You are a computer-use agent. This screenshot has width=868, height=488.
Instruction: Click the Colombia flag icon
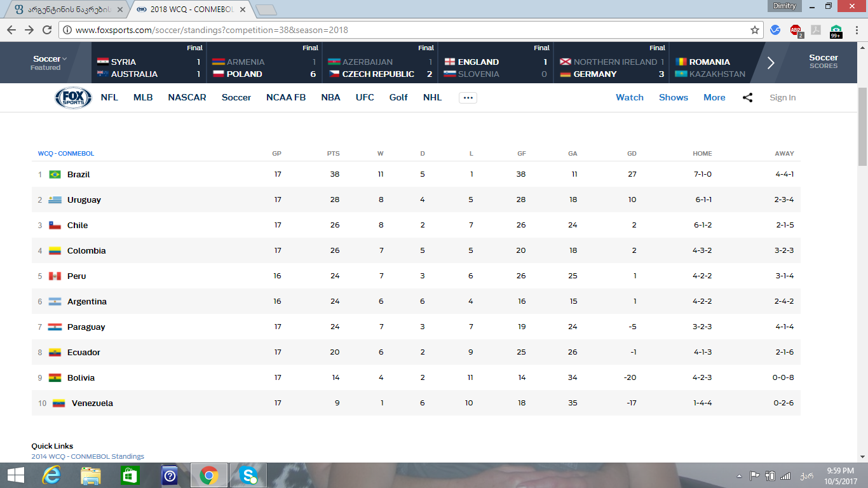coord(55,250)
